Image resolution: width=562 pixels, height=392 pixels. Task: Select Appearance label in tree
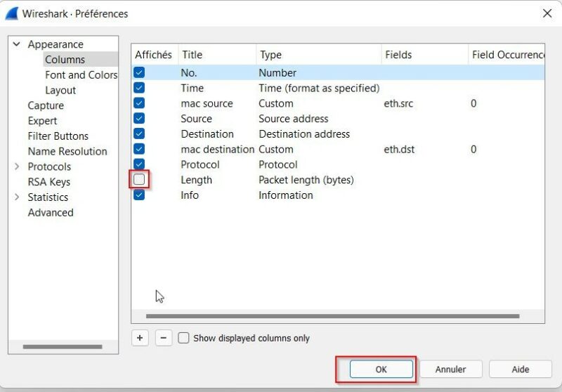tap(55, 44)
